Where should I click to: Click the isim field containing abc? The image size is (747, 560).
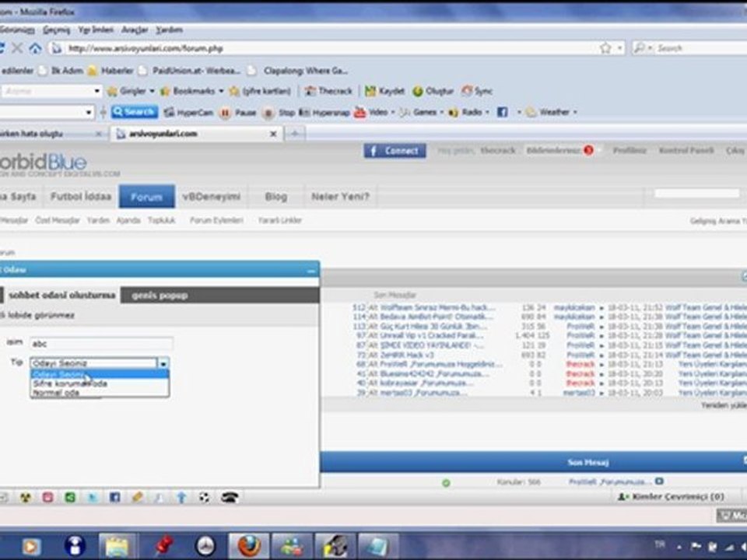click(101, 344)
